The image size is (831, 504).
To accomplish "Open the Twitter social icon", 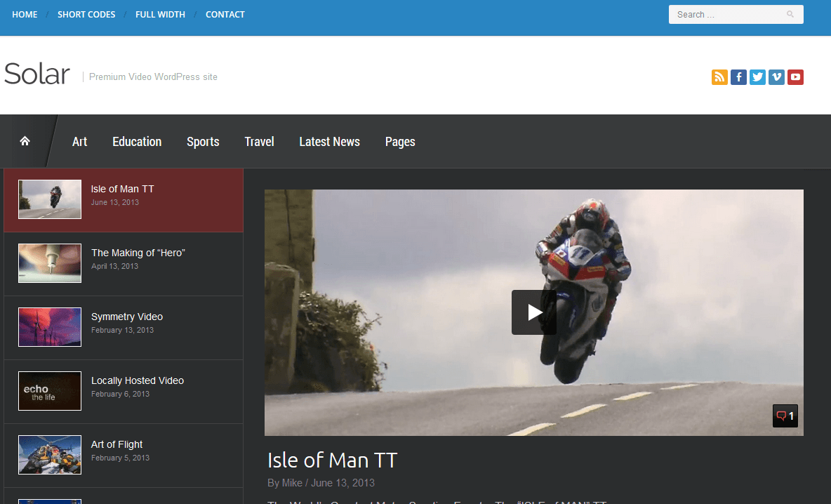I will 757,77.
